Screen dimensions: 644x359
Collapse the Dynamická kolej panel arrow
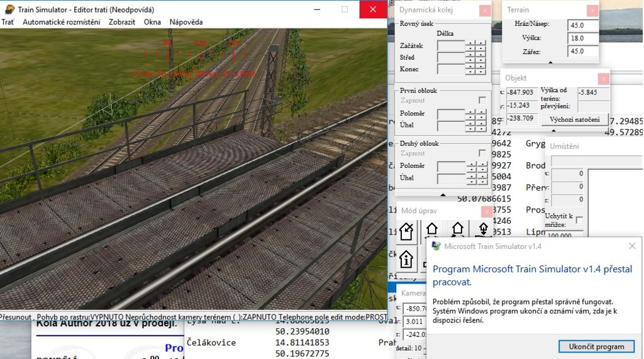click(443, 195)
